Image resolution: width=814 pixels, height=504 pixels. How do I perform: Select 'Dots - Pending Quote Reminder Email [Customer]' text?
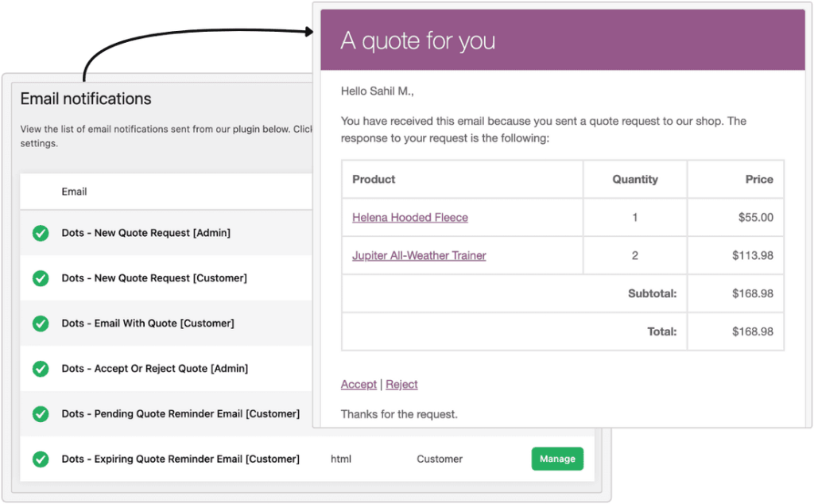point(180,413)
